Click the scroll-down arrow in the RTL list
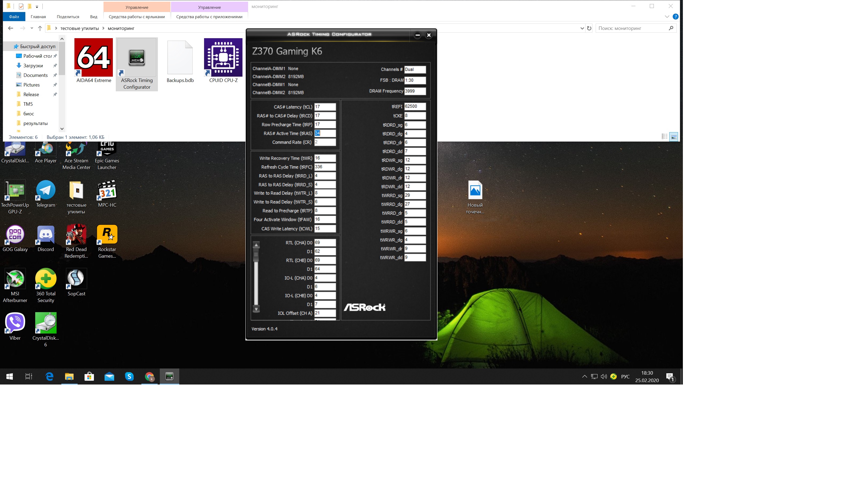Screen dimensions: 868x502 tap(256, 309)
